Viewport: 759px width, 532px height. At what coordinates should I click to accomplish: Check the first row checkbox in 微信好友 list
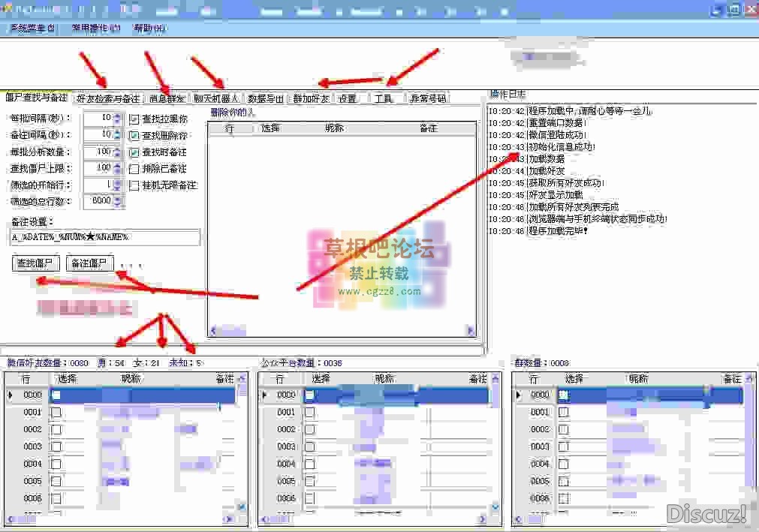56,395
